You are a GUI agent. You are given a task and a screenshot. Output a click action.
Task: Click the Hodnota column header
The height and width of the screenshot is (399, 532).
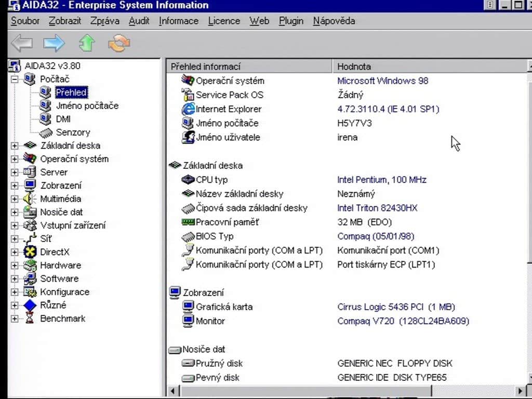[430, 66]
